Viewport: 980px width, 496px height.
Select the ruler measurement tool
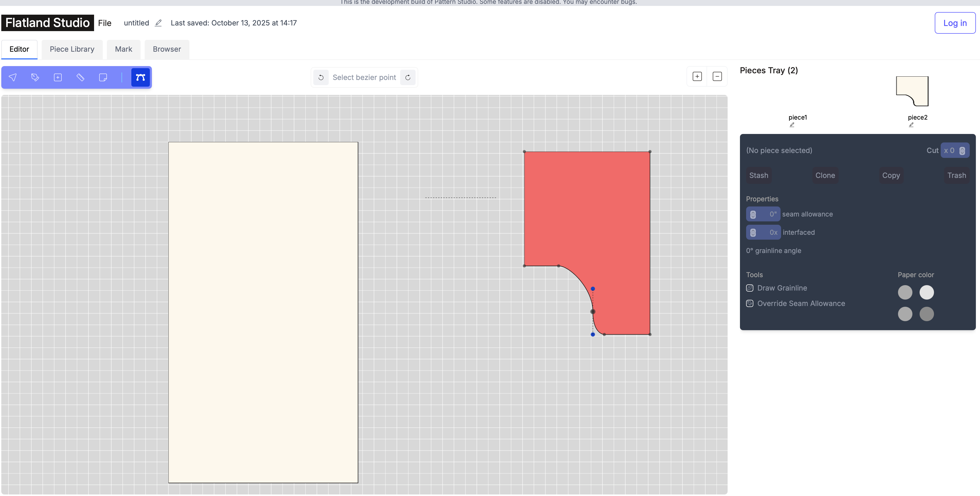click(x=80, y=77)
